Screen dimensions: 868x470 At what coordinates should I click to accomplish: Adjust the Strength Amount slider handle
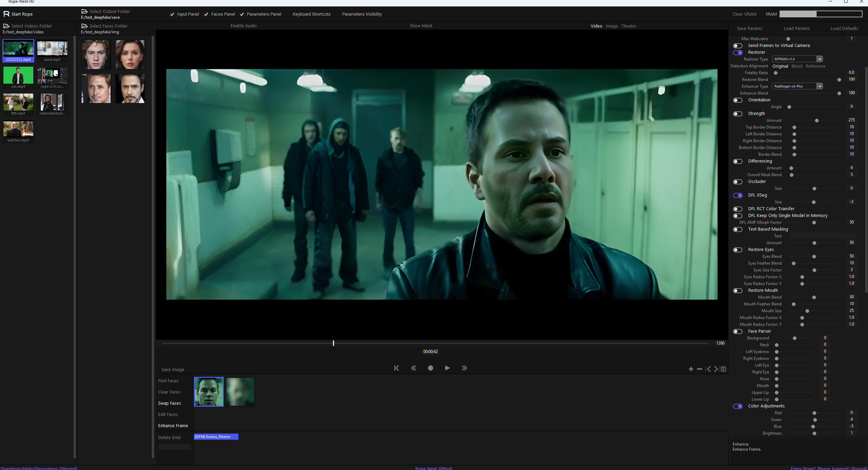pyautogui.click(x=817, y=120)
